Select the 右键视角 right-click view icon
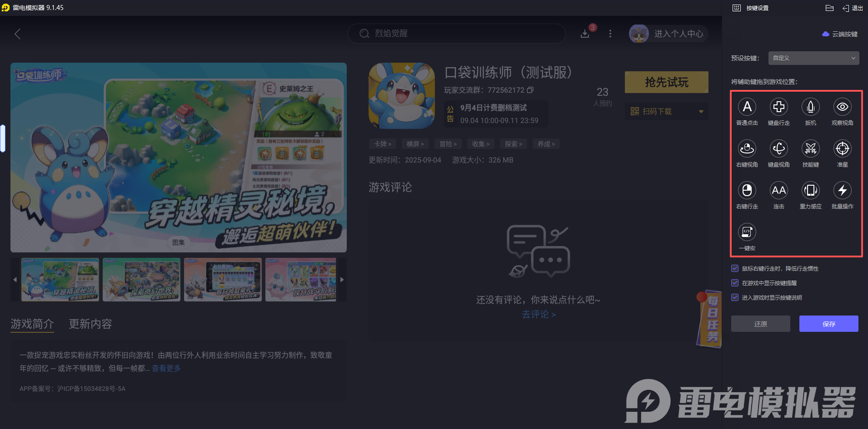The height and width of the screenshot is (429, 868). click(747, 149)
